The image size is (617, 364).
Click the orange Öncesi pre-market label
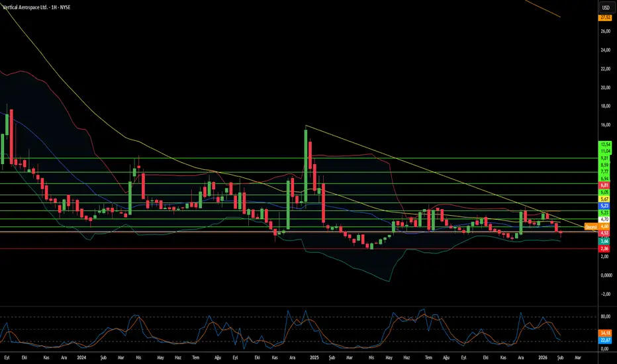591,227
